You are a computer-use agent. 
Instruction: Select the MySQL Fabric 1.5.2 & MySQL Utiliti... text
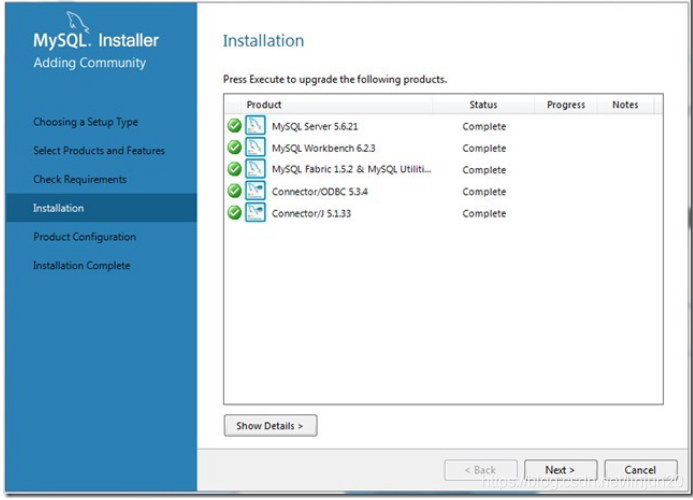point(351,169)
